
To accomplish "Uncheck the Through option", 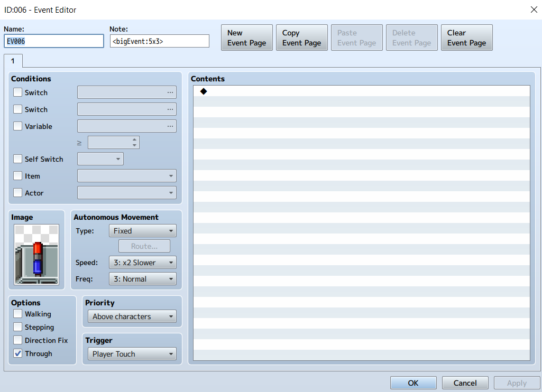I will click(x=17, y=353).
